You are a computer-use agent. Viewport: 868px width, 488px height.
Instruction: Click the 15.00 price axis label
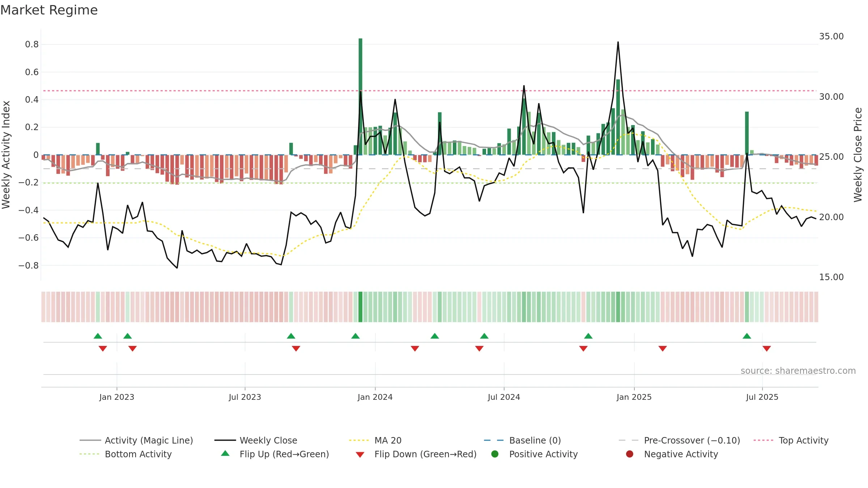click(x=831, y=277)
